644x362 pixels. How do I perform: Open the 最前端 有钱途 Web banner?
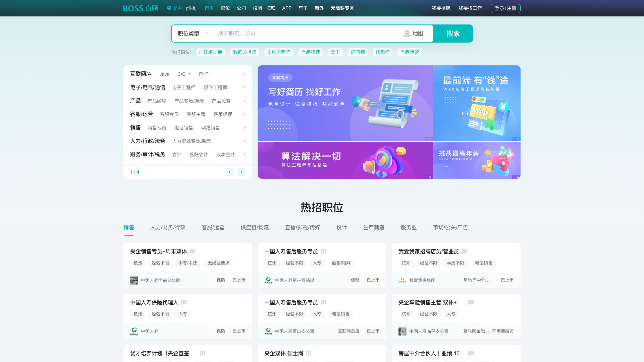[477, 103]
